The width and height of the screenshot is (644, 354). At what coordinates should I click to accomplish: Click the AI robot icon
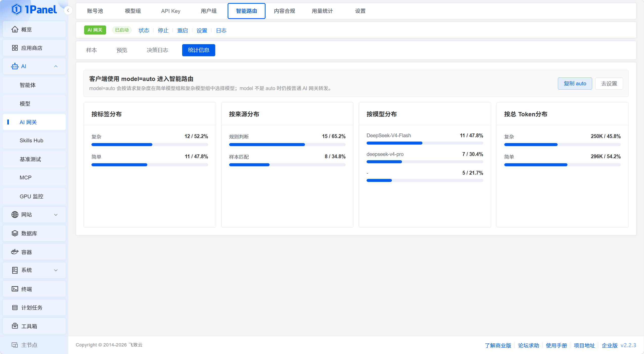click(15, 66)
